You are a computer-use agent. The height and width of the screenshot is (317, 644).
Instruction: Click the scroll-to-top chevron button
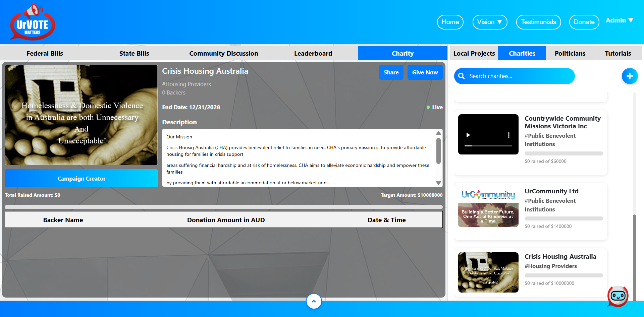tap(314, 301)
